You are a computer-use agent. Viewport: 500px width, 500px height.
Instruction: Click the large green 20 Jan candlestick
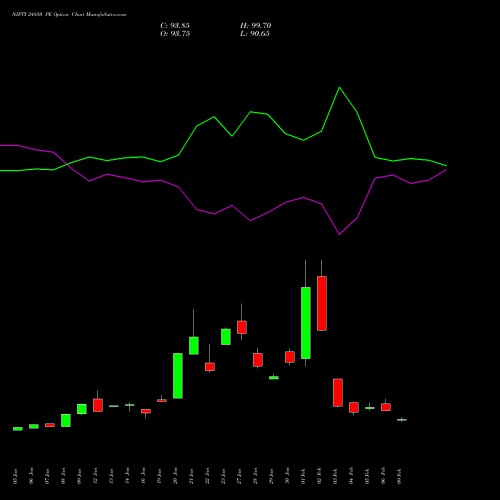point(178,376)
